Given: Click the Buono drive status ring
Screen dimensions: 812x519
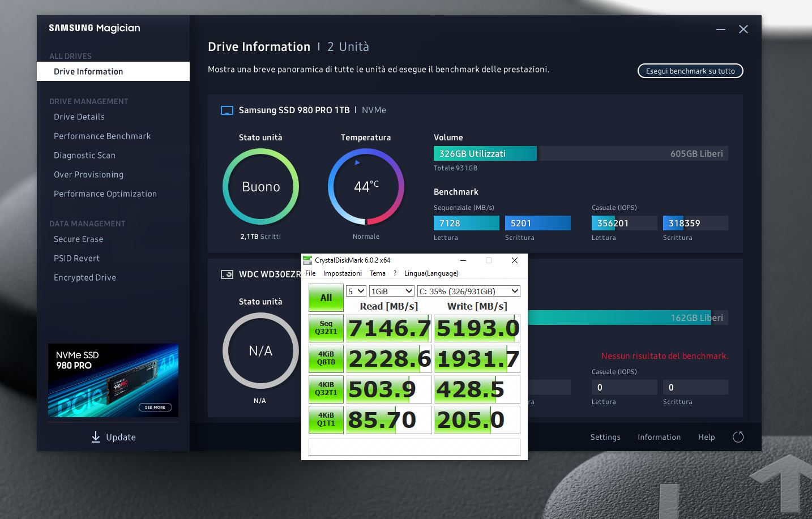Looking at the screenshot, I should coord(260,187).
